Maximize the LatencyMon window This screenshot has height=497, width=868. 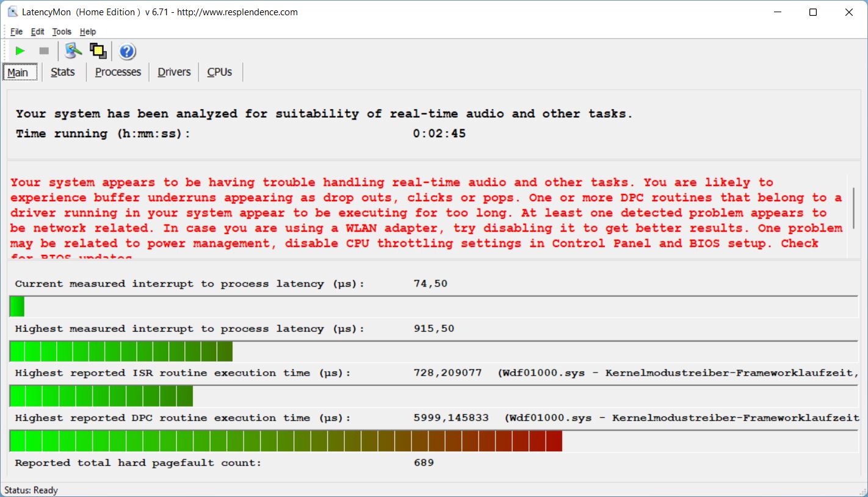point(812,12)
